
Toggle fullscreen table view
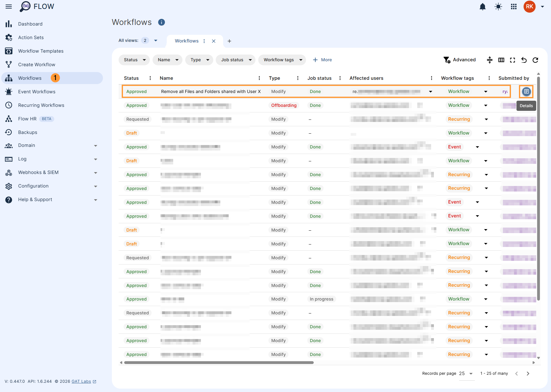pyautogui.click(x=512, y=60)
